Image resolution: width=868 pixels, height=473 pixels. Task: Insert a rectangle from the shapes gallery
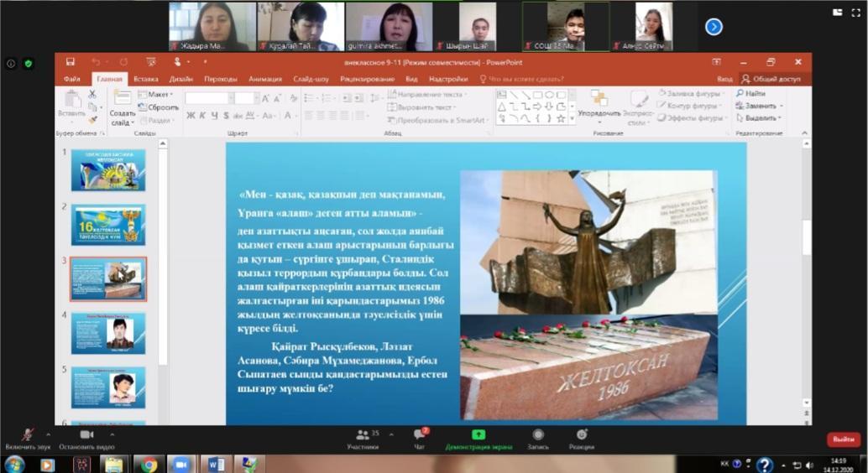pyautogui.click(x=537, y=95)
